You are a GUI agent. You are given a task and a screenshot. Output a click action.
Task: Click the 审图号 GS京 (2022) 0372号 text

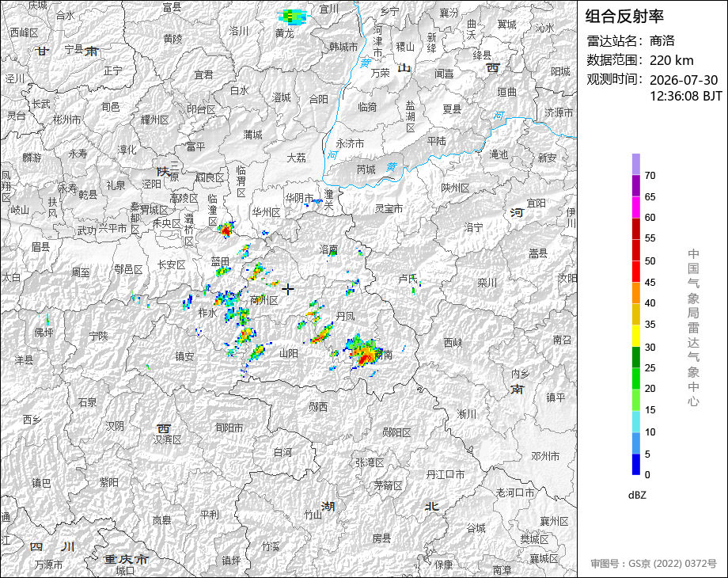tap(654, 564)
